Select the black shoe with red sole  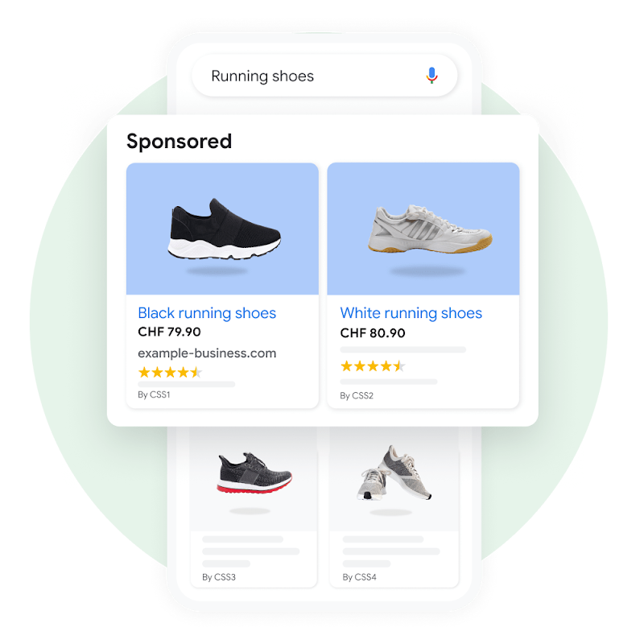254,473
